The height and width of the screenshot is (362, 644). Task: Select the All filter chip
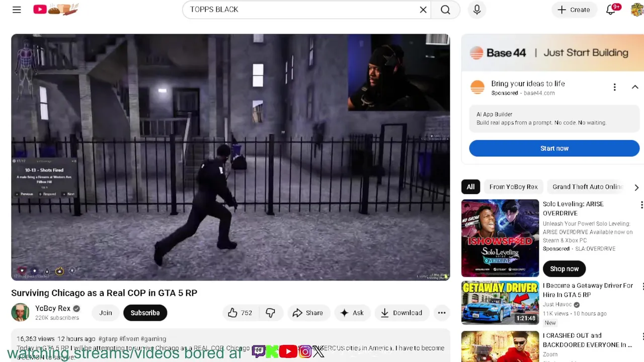coord(470,187)
